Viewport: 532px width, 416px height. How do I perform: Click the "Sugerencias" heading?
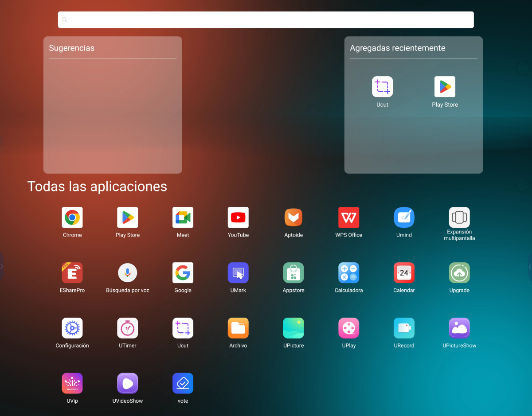pyautogui.click(x=72, y=48)
